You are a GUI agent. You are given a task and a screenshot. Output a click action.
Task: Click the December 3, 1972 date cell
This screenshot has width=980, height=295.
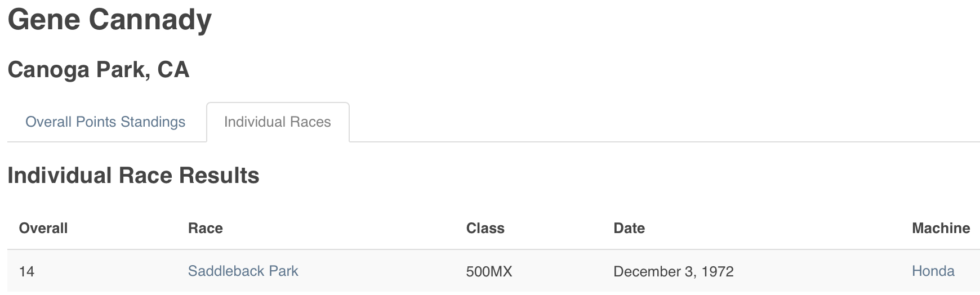[x=674, y=271]
